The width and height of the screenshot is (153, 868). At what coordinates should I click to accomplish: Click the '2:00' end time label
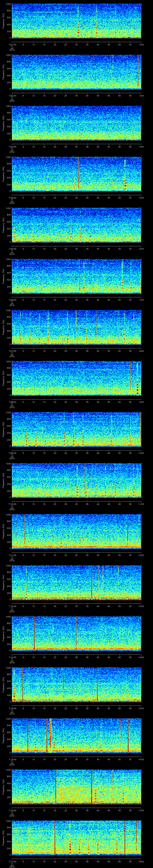pyautogui.click(x=141, y=44)
